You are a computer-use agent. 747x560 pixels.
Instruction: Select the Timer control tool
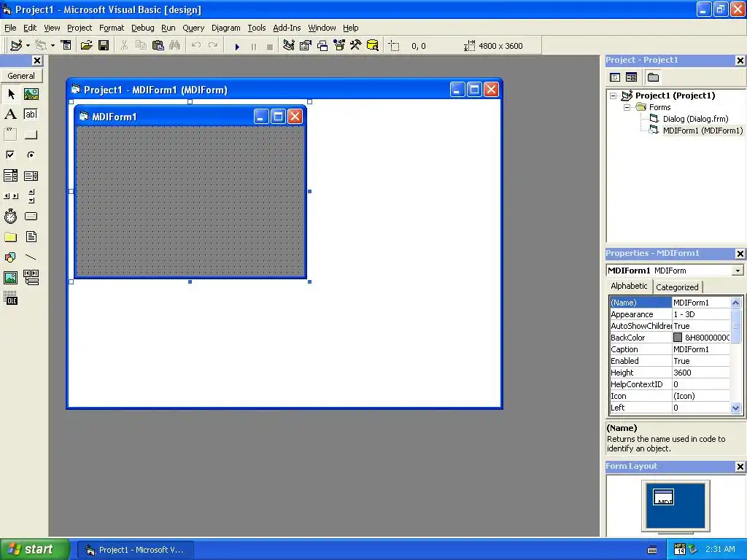tap(10, 216)
